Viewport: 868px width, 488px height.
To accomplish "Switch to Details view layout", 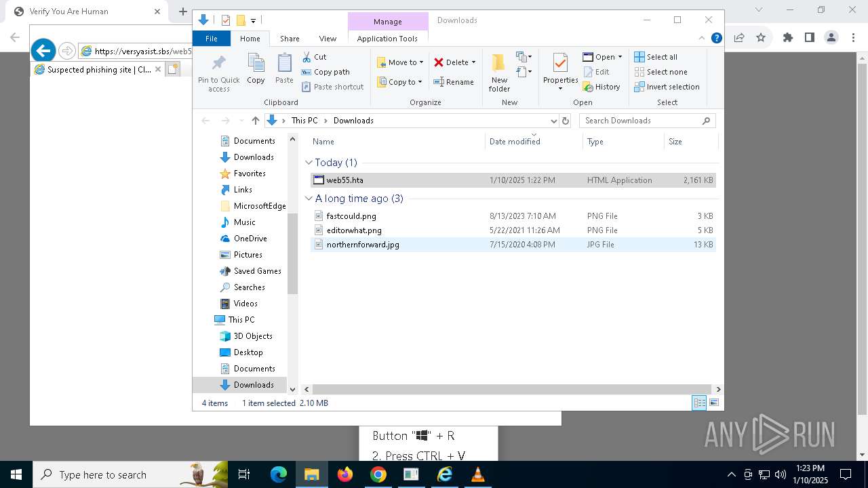I will point(699,403).
